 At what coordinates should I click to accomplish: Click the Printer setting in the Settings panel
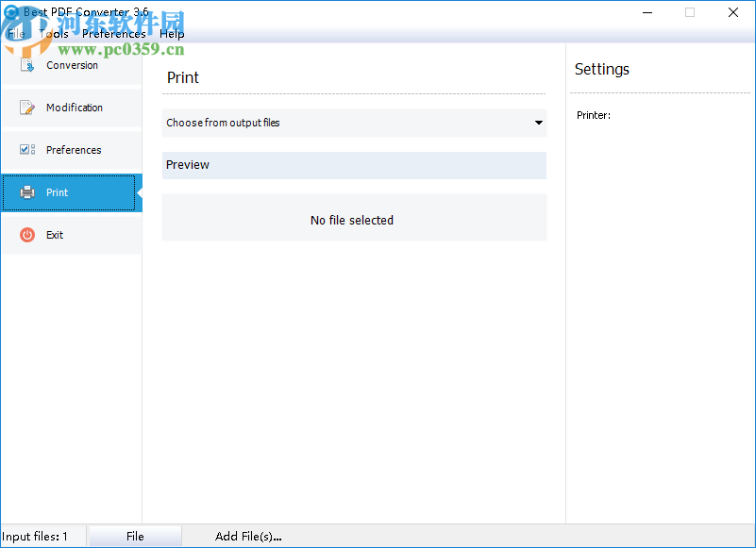pos(593,115)
